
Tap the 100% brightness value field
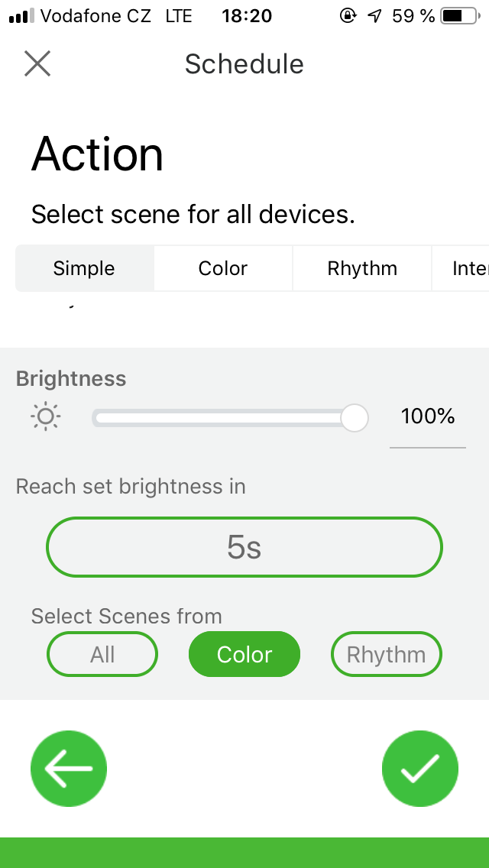428,417
